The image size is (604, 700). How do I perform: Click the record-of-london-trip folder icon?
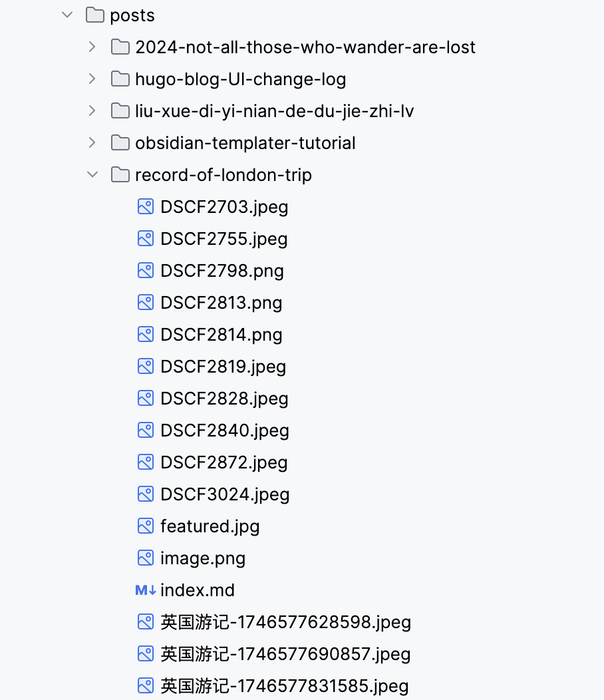click(x=120, y=174)
